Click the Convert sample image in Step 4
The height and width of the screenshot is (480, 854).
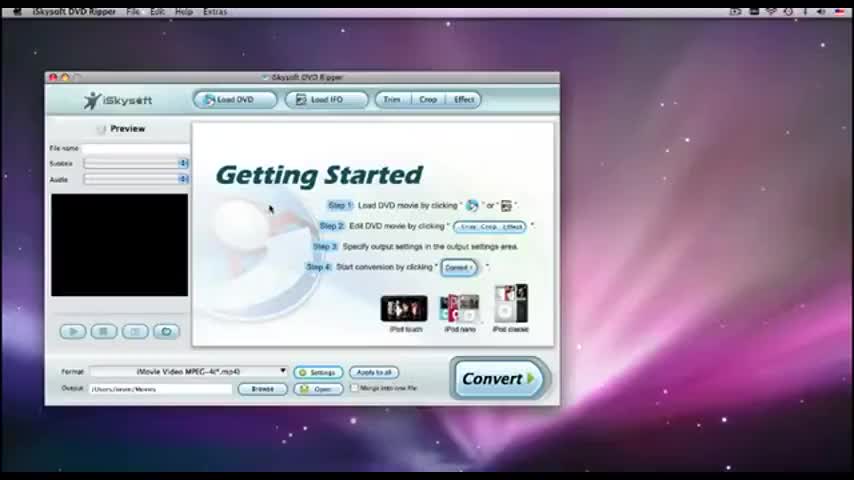(x=459, y=268)
